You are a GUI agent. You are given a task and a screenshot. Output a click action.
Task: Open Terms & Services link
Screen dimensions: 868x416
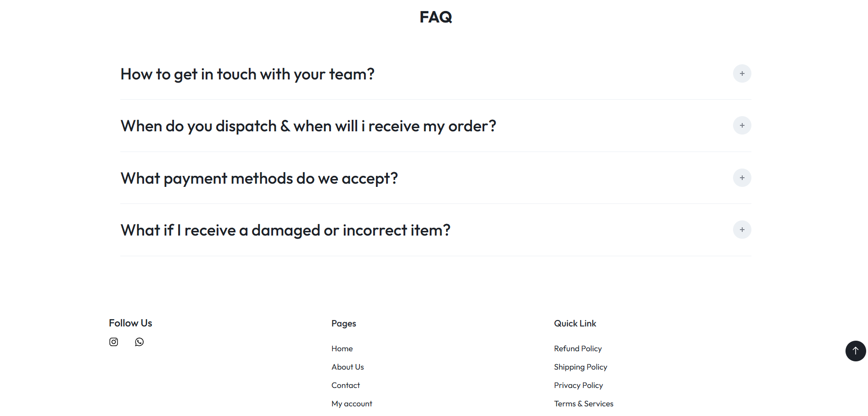coord(583,404)
